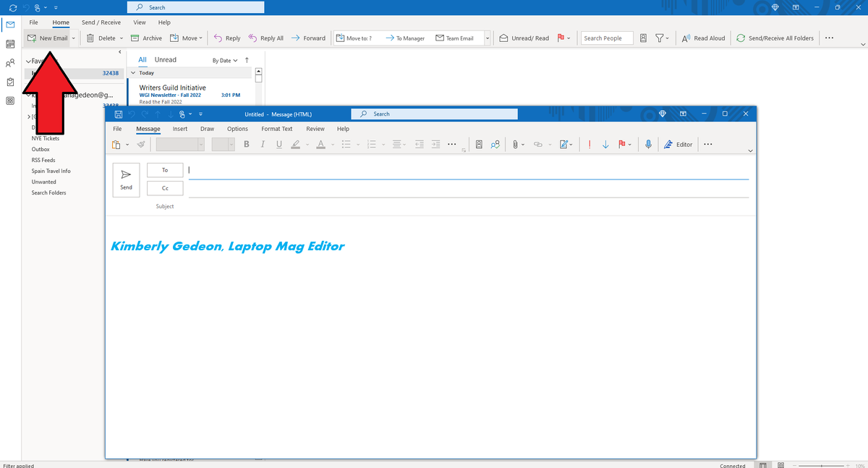Select the Bold formatting icon

(248, 144)
